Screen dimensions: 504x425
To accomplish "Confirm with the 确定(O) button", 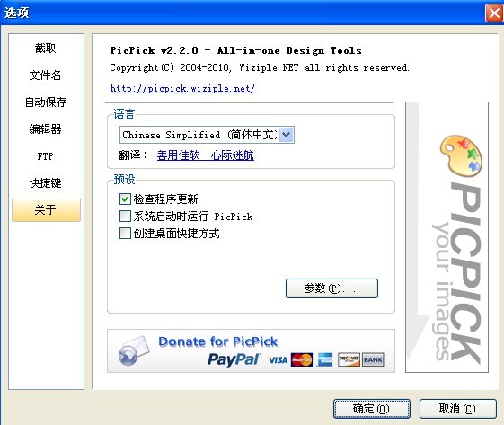I will (x=372, y=409).
